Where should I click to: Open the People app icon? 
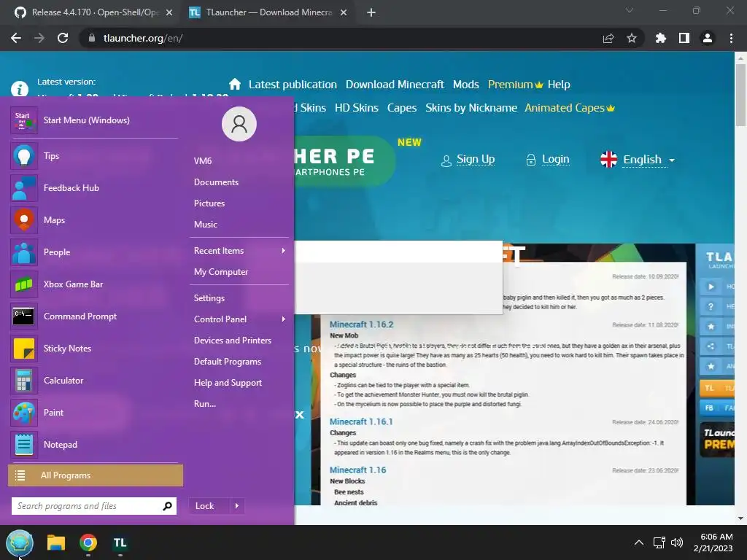click(x=24, y=252)
